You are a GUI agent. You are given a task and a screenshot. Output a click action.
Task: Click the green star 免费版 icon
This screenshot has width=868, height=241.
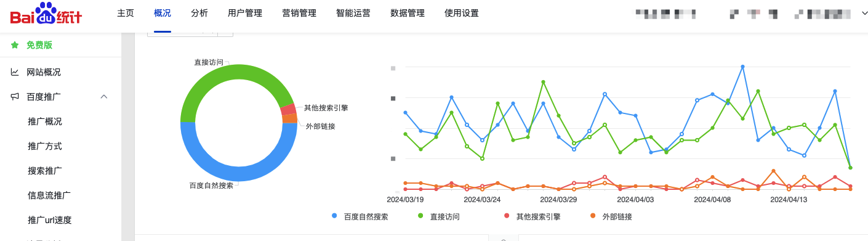click(x=14, y=45)
